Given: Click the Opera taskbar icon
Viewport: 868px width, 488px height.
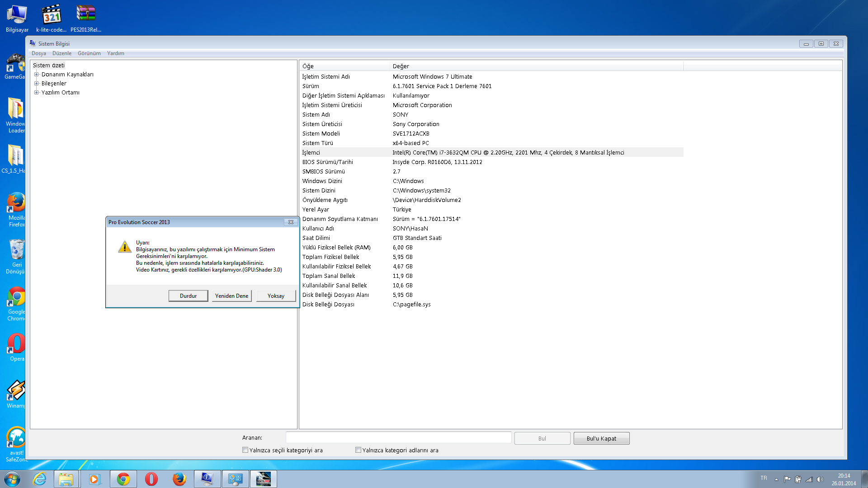Looking at the screenshot, I should [151, 479].
